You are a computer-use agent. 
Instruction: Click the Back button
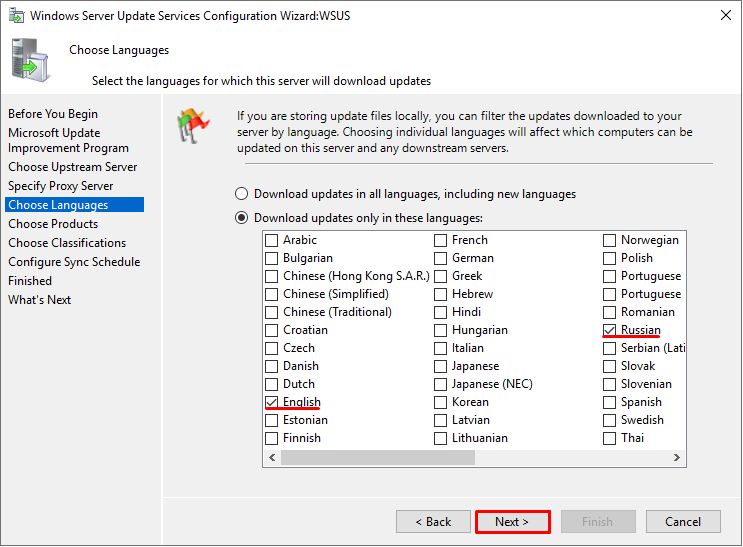click(433, 522)
